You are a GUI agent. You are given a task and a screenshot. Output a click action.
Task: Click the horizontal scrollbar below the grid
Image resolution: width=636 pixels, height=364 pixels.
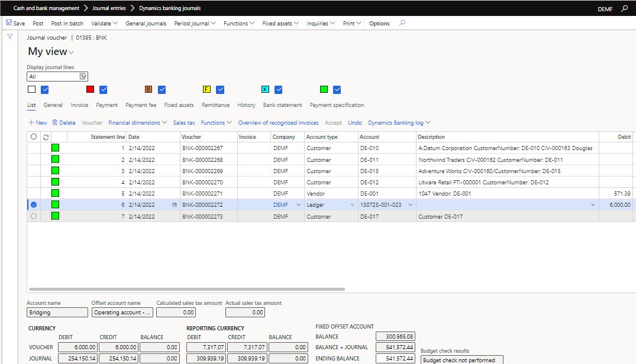point(186,290)
